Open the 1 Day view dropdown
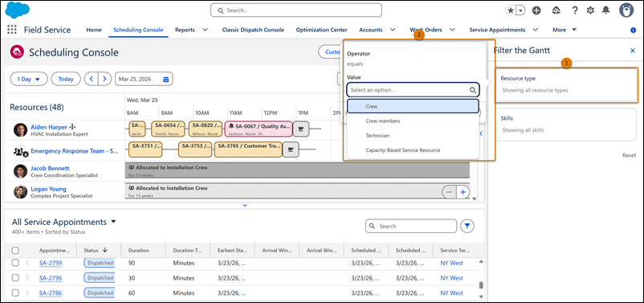Image resolution: width=644 pixels, height=303 pixels. coord(29,79)
